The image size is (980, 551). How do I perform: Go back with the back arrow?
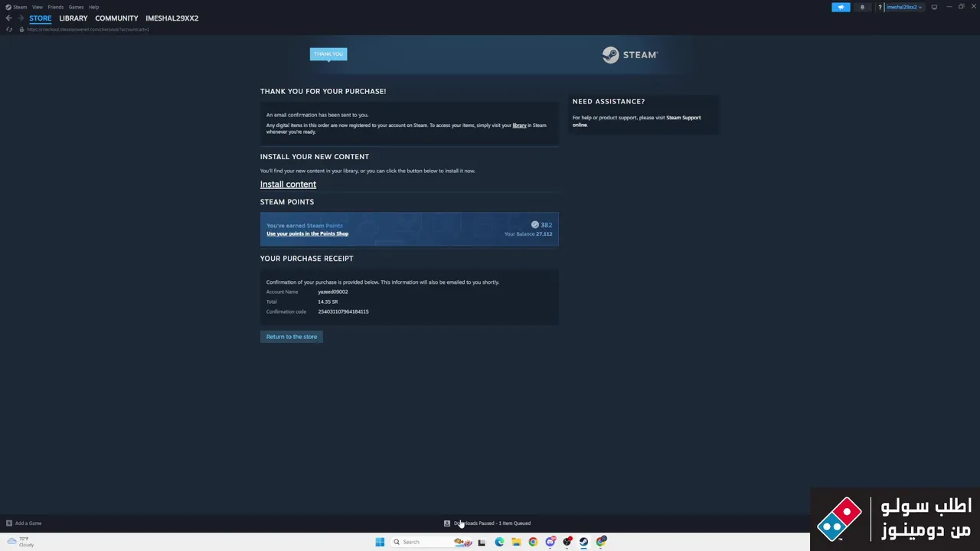(8, 18)
